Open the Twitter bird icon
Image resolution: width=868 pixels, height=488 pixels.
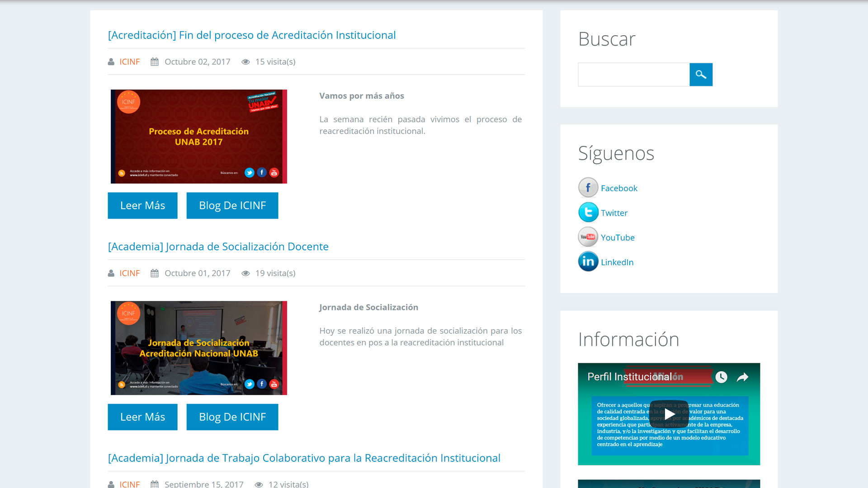coord(588,212)
